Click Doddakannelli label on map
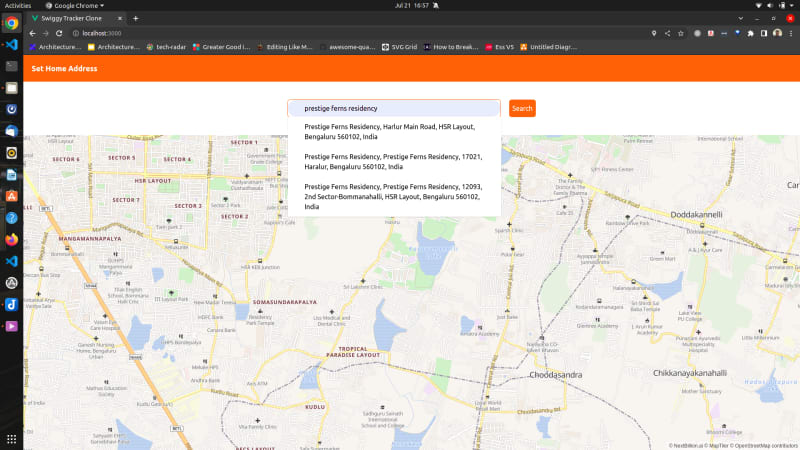The width and height of the screenshot is (800, 450). pyautogui.click(x=696, y=215)
